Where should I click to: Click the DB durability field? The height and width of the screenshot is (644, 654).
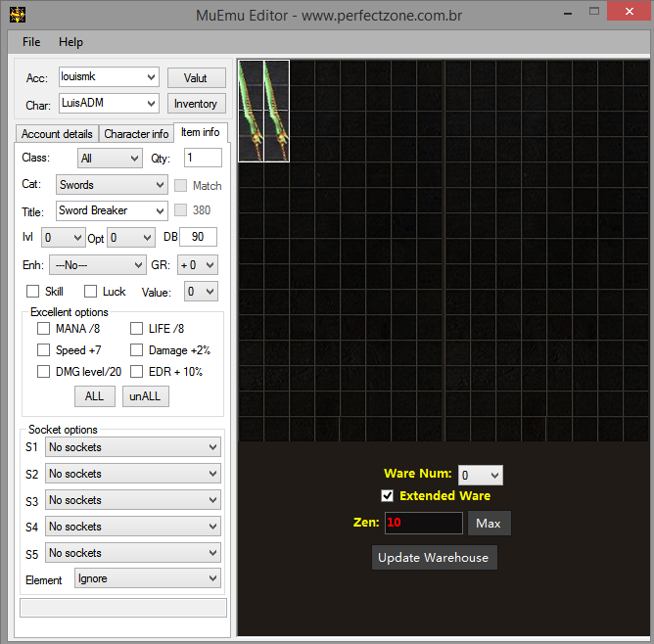198,237
